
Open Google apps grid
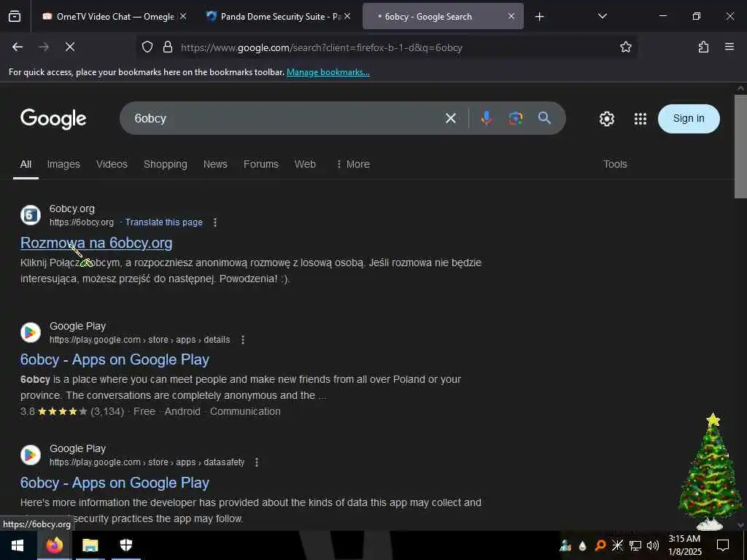(640, 119)
